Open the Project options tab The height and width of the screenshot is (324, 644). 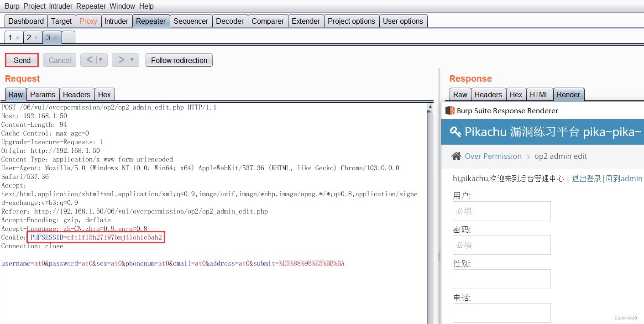pyautogui.click(x=351, y=21)
